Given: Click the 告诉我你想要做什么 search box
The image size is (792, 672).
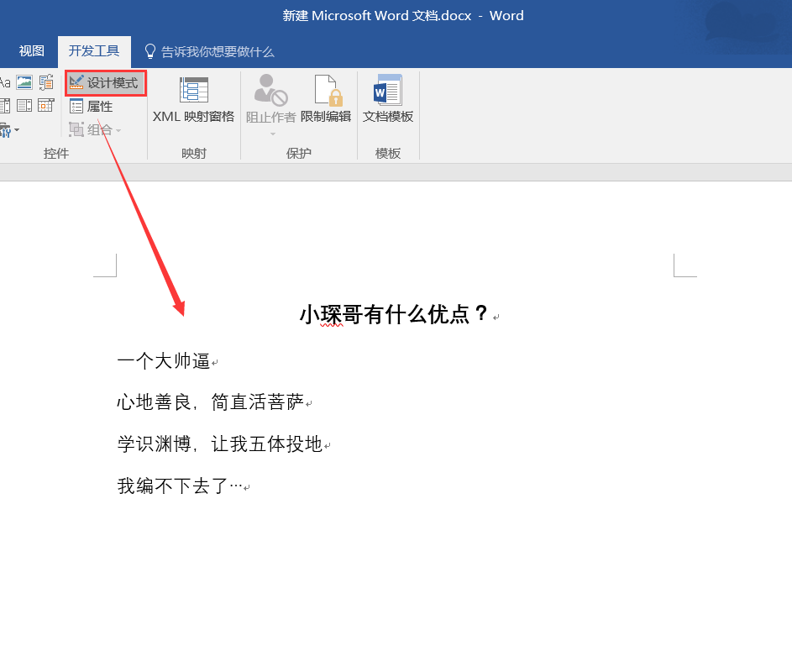Looking at the screenshot, I should coord(218,52).
